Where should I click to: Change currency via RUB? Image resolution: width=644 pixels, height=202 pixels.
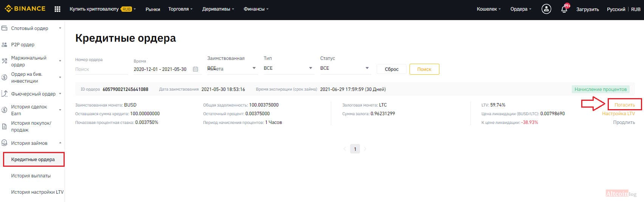636,9
